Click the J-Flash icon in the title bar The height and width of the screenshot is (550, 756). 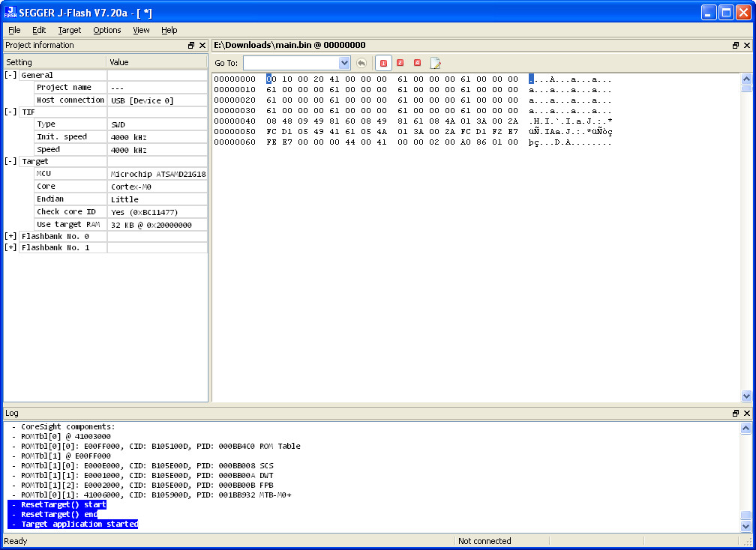pos(10,12)
